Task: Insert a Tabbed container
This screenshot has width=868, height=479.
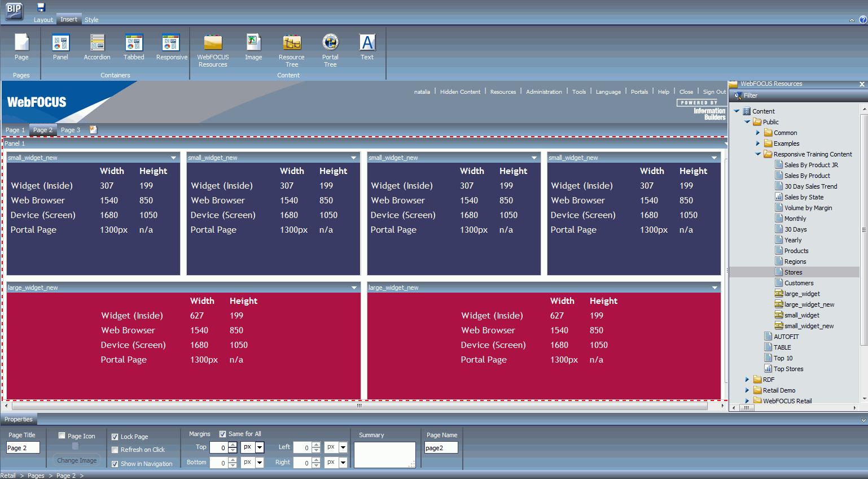Action: point(134,47)
